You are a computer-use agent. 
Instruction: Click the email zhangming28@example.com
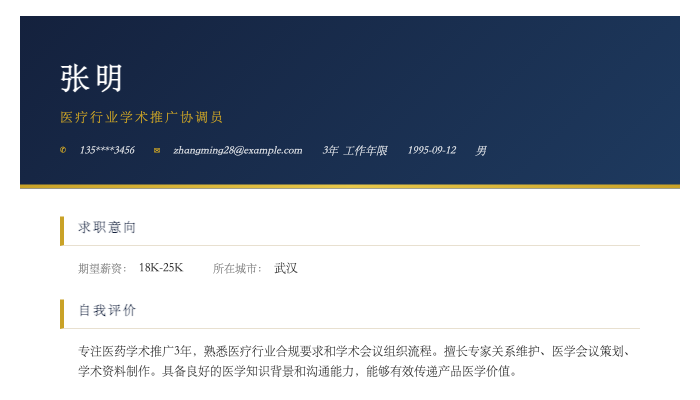238,150
